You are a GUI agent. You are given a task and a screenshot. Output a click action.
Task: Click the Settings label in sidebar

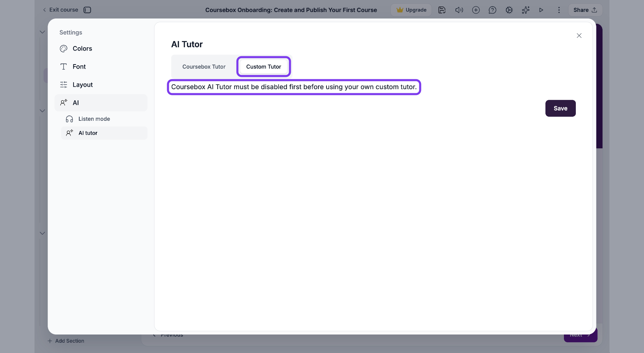(x=71, y=32)
